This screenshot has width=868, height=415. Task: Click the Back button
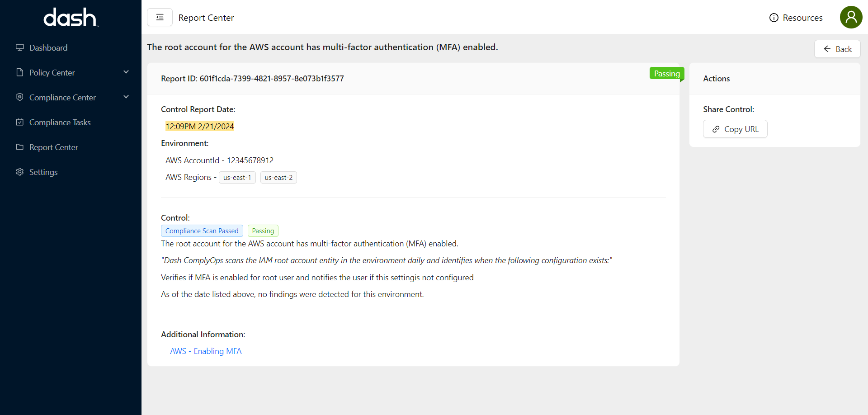point(837,49)
